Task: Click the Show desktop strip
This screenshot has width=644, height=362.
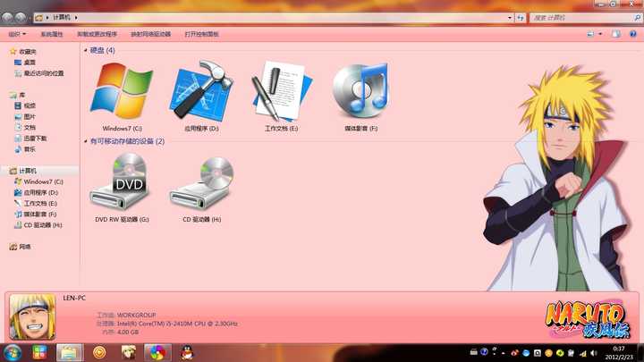Action: [x=640, y=352]
